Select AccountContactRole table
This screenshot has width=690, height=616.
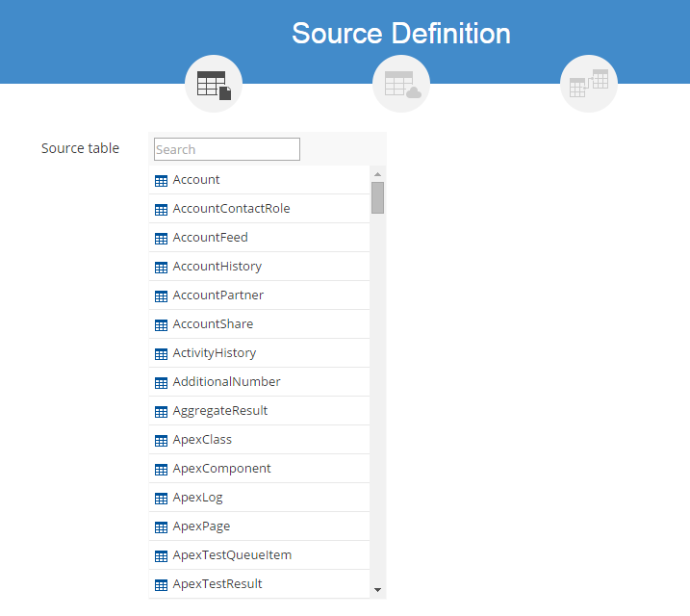pos(231,209)
